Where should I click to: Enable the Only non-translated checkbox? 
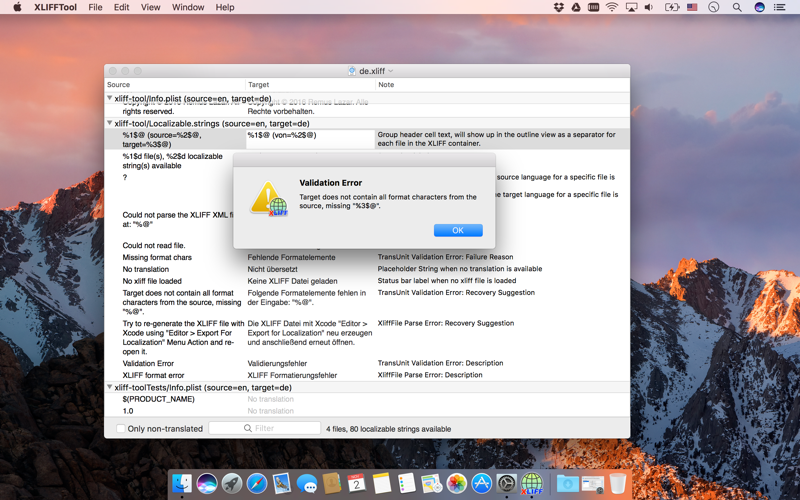[120, 429]
